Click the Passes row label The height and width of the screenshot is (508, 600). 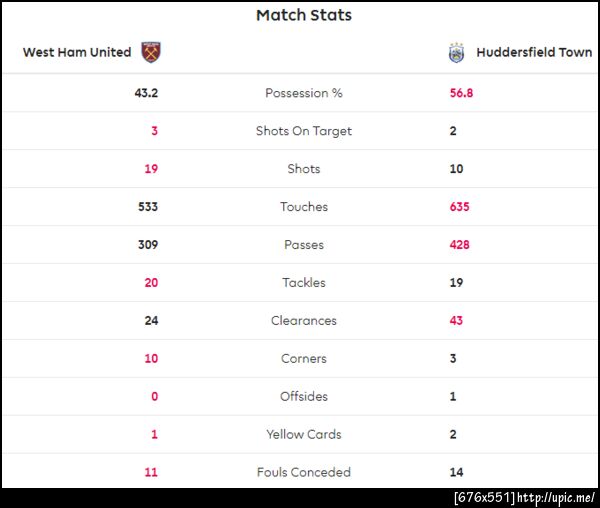click(304, 245)
